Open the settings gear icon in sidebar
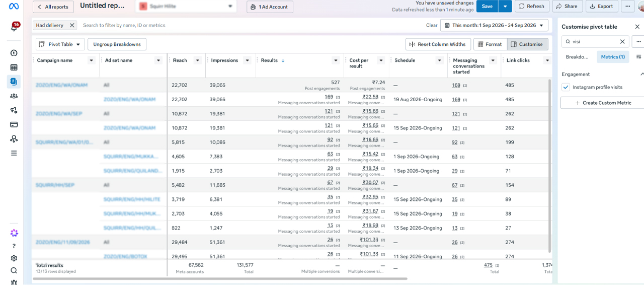644x288 pixels. 14,258
